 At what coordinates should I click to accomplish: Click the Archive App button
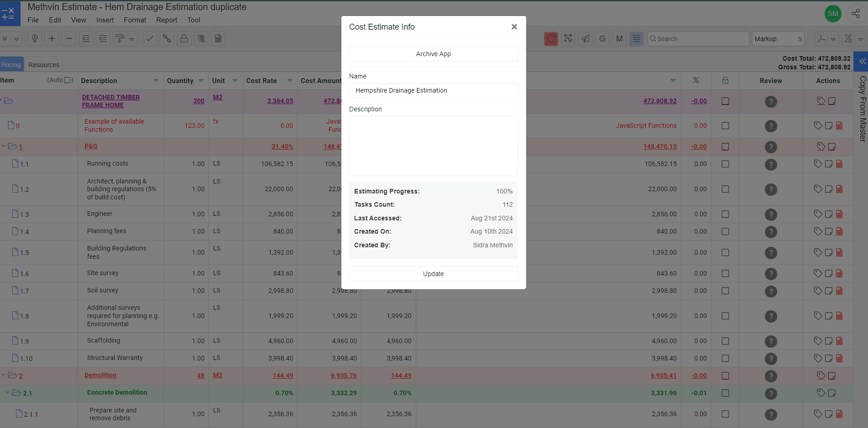(x=433, y=54)
